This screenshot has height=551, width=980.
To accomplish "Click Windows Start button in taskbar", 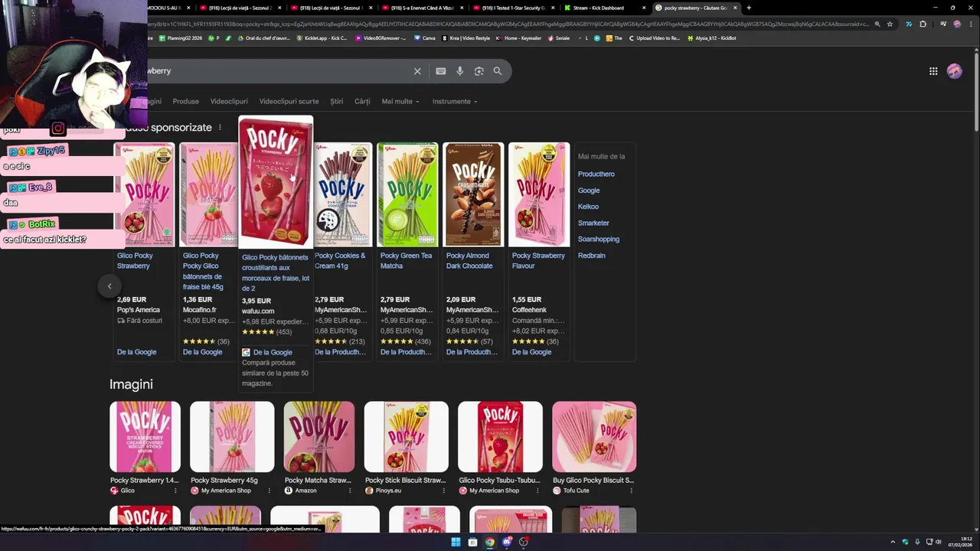I will click(456, 542).
